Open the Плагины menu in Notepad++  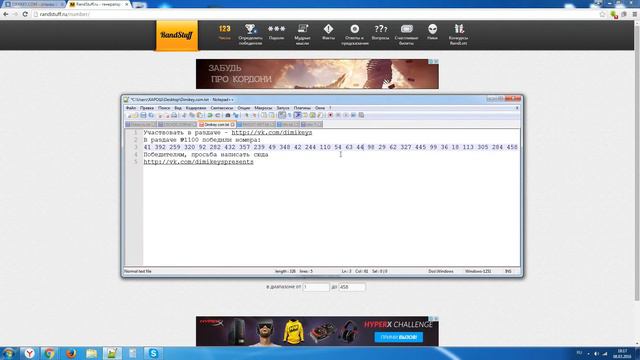[x=302, y=108]
